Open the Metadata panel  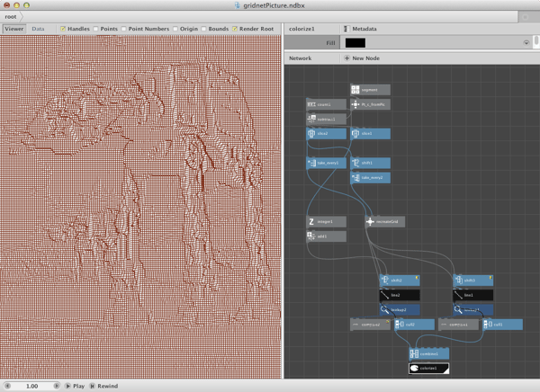(x=361, y=29)
